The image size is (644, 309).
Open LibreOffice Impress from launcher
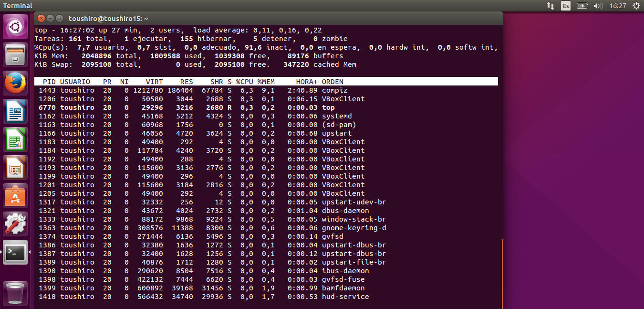click(x=16, y=168)
